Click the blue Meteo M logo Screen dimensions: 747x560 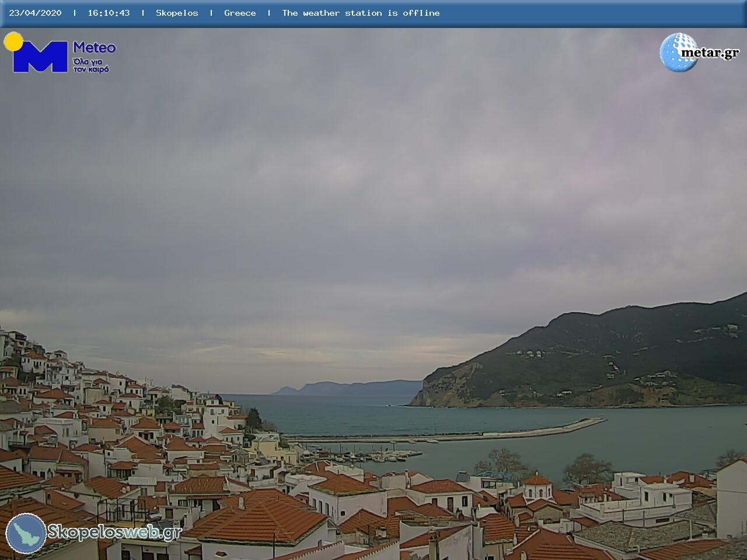coord(40,57)
